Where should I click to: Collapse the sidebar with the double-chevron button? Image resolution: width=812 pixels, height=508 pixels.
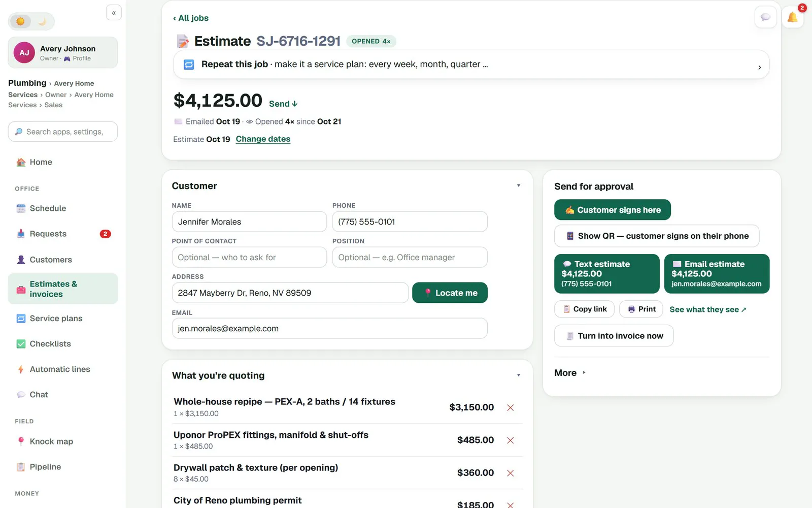click(x=114, y=13)
